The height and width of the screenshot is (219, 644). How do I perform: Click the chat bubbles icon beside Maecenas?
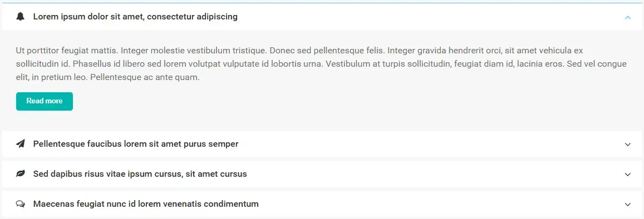click(x=21, y=204)
